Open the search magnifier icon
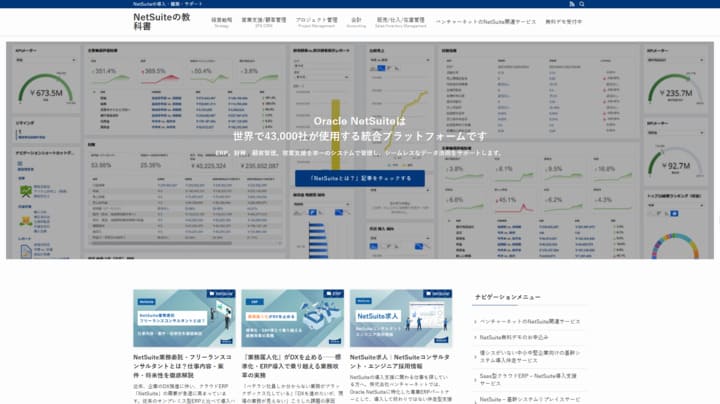720x404 pixels. [x=582, y=4]
